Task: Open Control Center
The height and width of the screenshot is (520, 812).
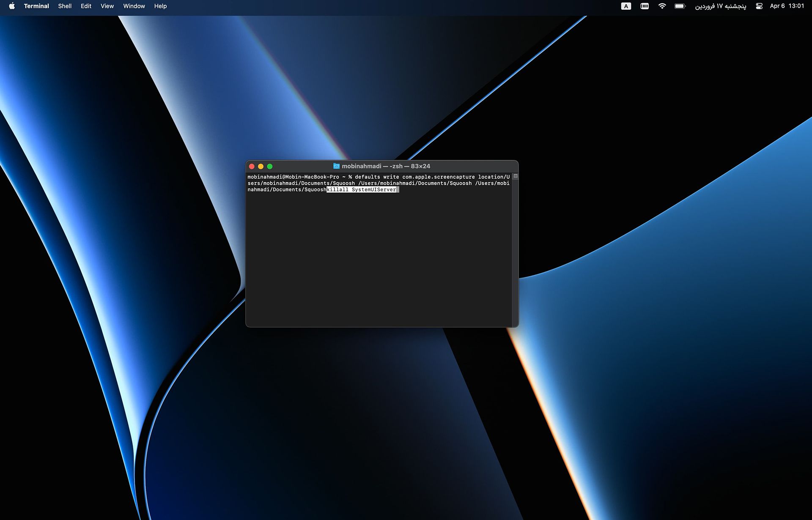Action: (x=759, y=6)
